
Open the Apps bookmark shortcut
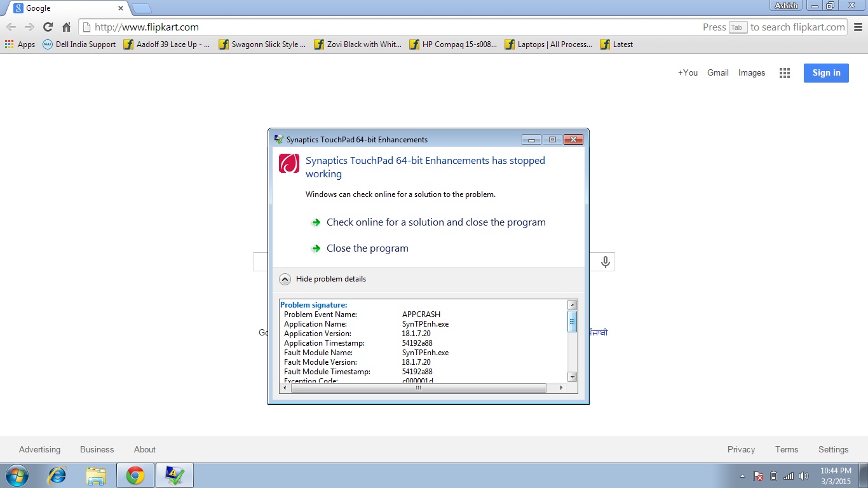[x=20, y=44]
